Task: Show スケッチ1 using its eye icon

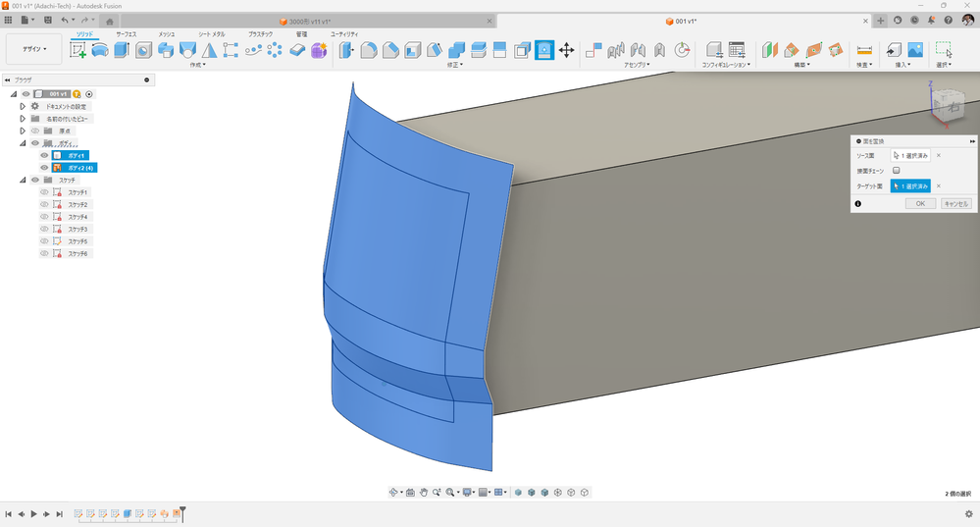Action: click(44, 192)
